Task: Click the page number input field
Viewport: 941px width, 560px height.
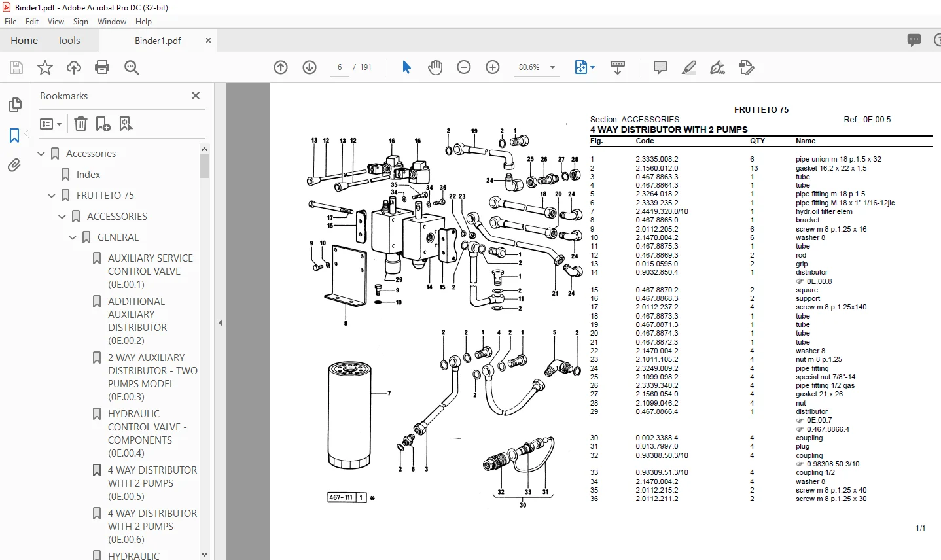Action: point(340,67)
